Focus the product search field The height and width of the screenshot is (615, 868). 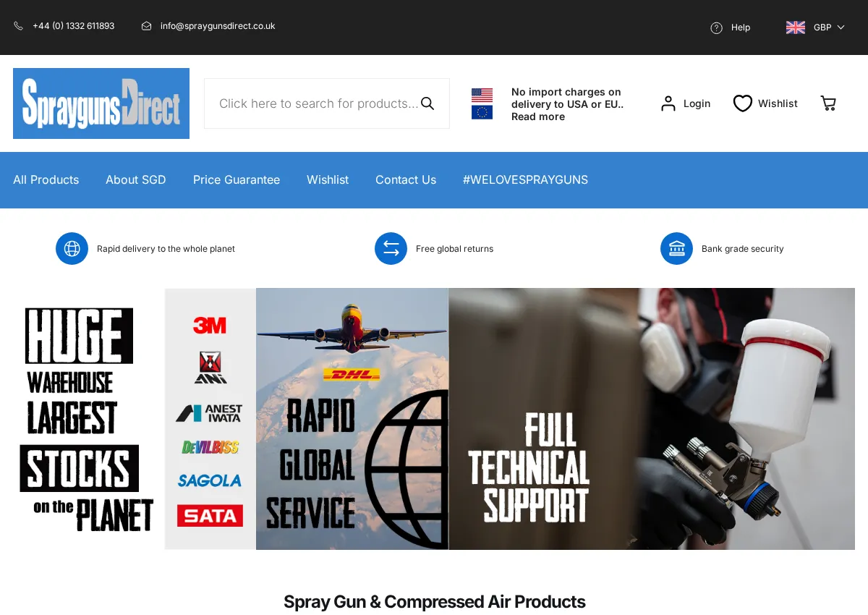tap(327, 103)
